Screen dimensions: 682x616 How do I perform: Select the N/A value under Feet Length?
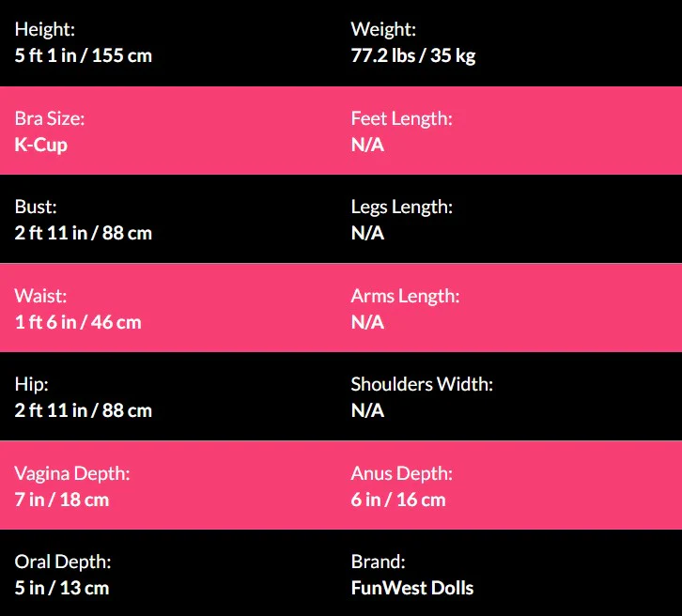tap(367, 145)
